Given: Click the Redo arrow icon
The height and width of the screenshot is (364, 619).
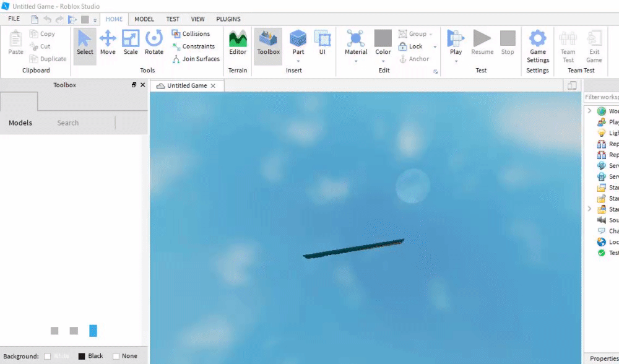Looking at the screenshot, I should tap(59, 19).
